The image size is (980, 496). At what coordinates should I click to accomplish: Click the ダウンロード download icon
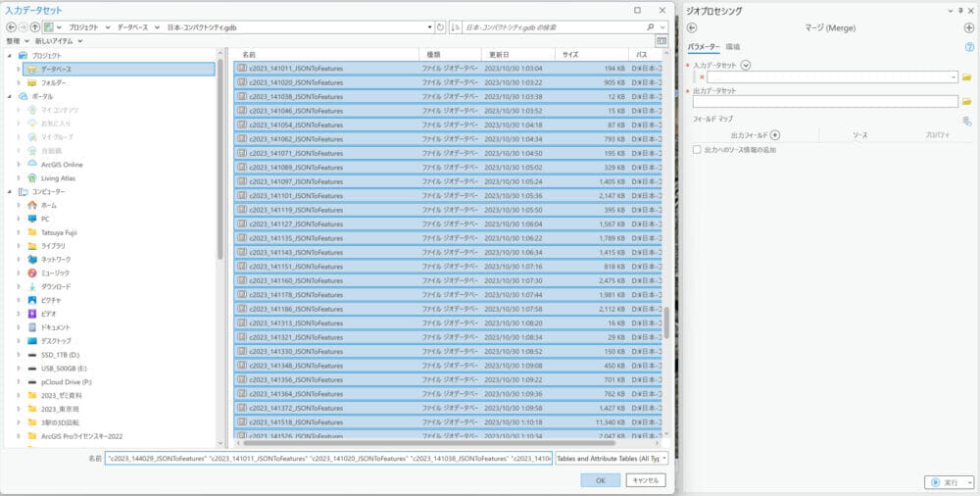(x=32, y=286)
